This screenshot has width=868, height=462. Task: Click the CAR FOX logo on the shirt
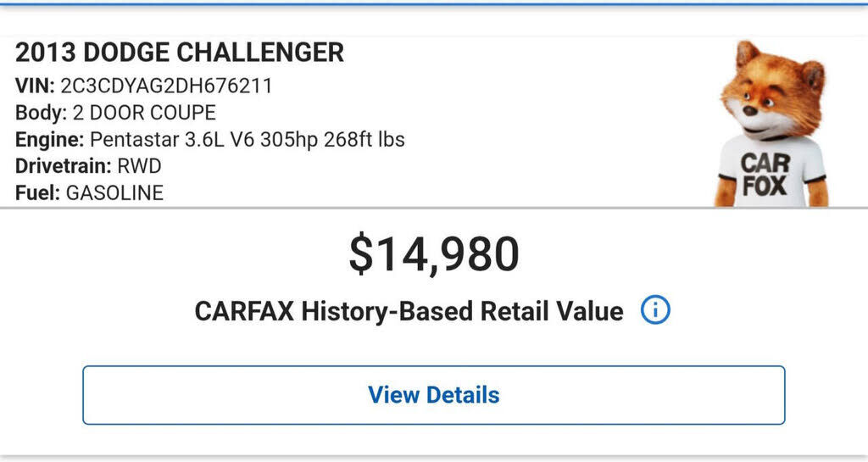coord(765,175)
